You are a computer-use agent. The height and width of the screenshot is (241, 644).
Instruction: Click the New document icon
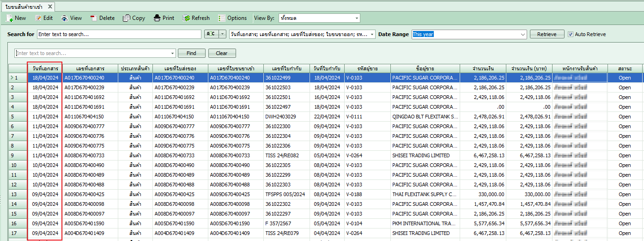pos(9,18)
